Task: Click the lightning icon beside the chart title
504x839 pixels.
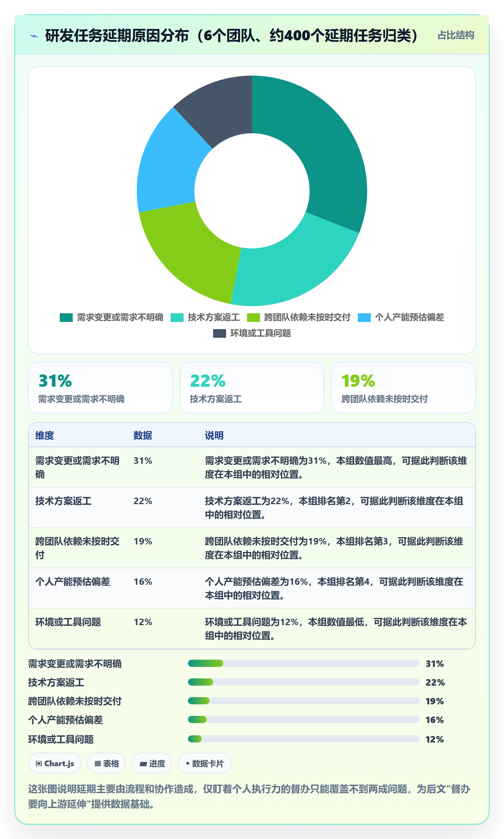Action: (x=34, y=36)
